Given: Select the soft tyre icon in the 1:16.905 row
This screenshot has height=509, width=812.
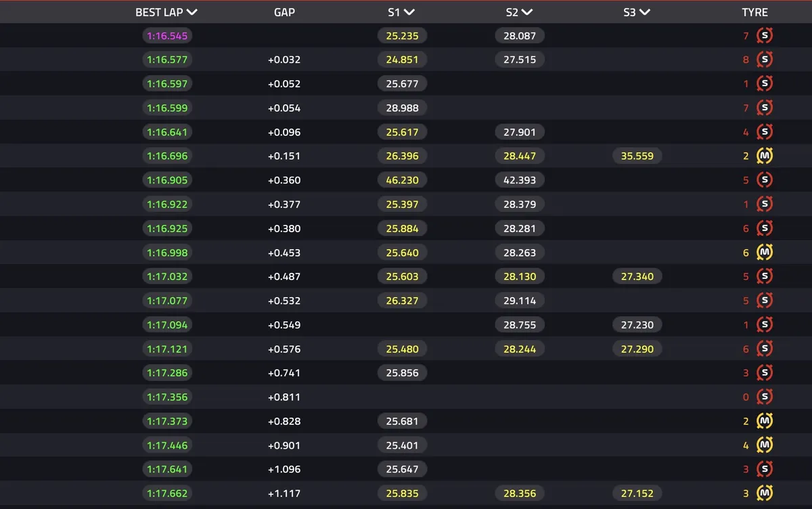Looking at the screenshot, I should [765, 180].
